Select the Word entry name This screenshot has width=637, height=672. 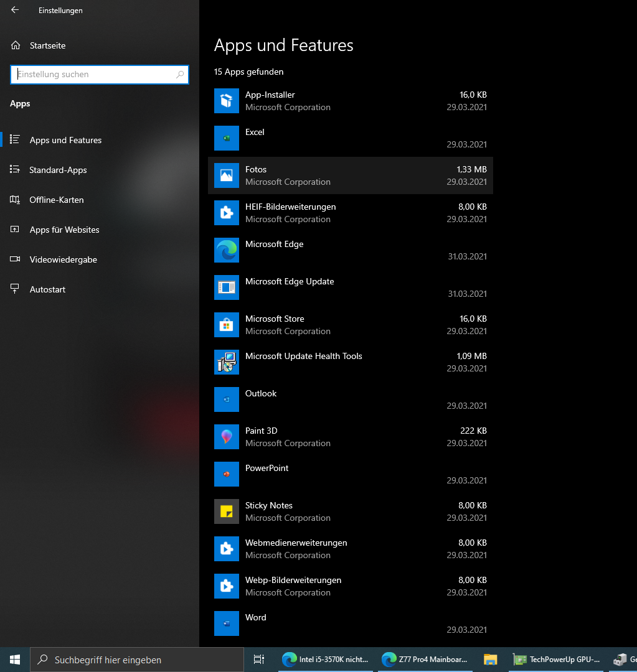coord(256,617)
